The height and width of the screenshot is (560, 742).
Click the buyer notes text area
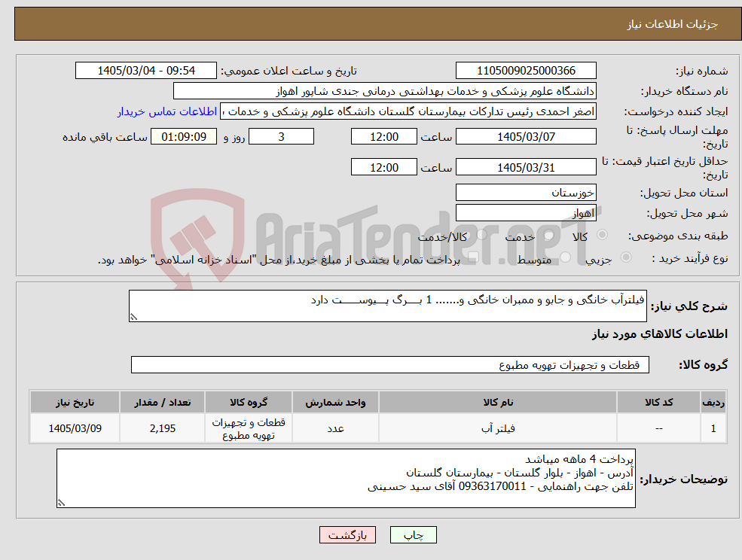click(x=346, y=478)
